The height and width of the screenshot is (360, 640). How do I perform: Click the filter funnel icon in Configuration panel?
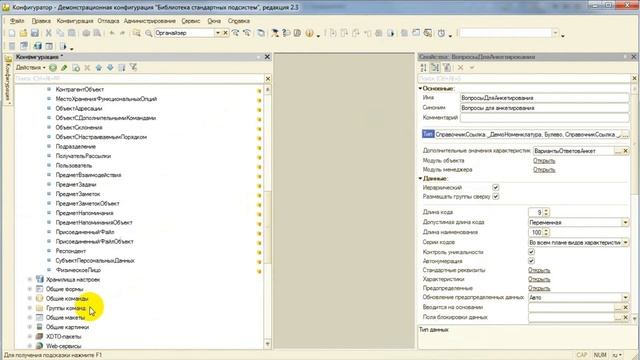click(133, 68)
